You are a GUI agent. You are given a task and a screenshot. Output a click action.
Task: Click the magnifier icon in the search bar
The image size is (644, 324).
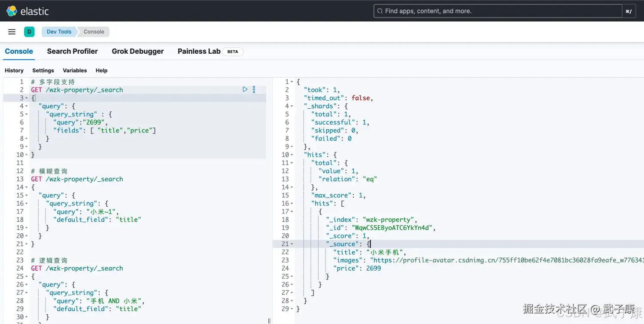click(380, 10)
